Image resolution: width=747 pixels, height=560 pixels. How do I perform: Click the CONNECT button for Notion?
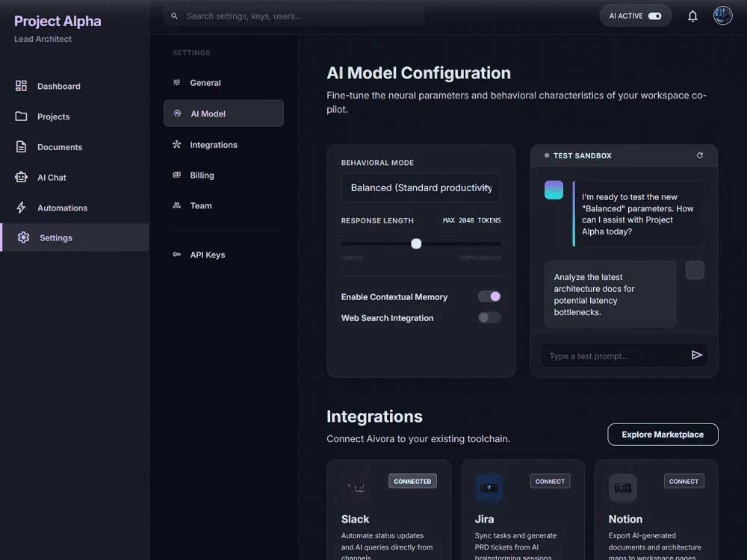[684, 481]
